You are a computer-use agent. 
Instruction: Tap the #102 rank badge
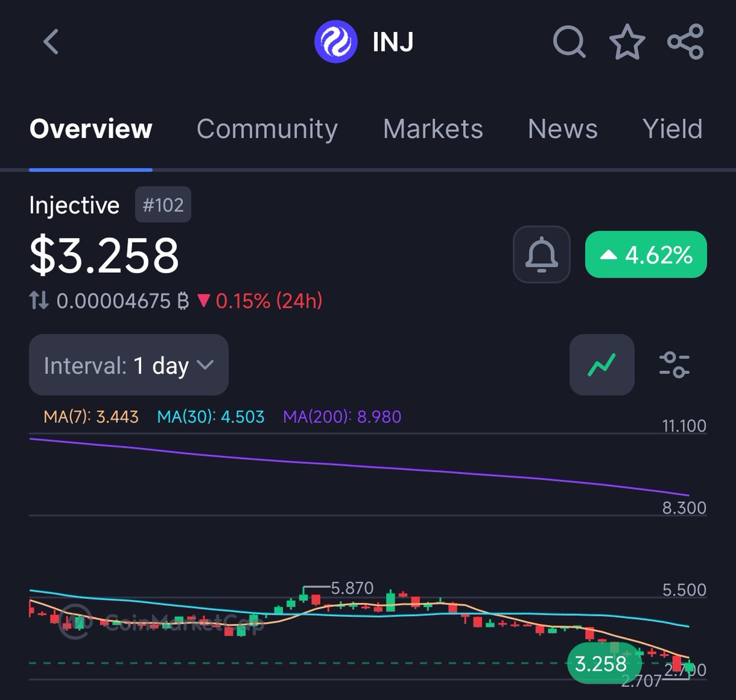pyautogui.click(x=163, y=205)
